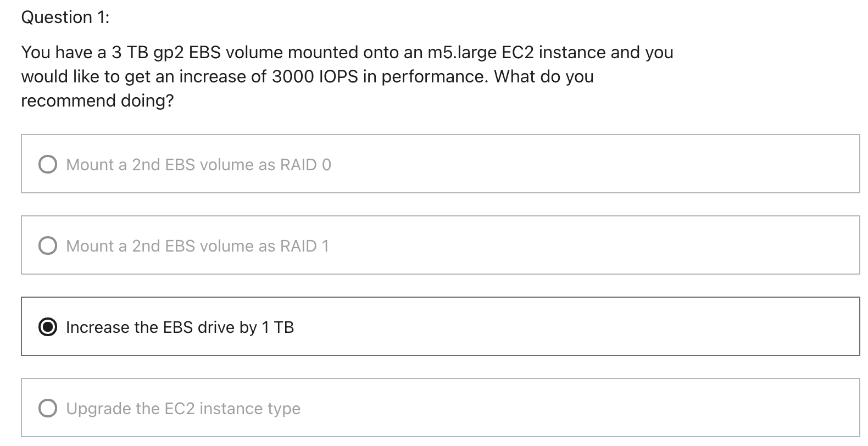This screenshot has height=446, width=868.
Task: Click the words 'RAID 1' in the second option
Action: pyautogui.click(x=305, y=246)
